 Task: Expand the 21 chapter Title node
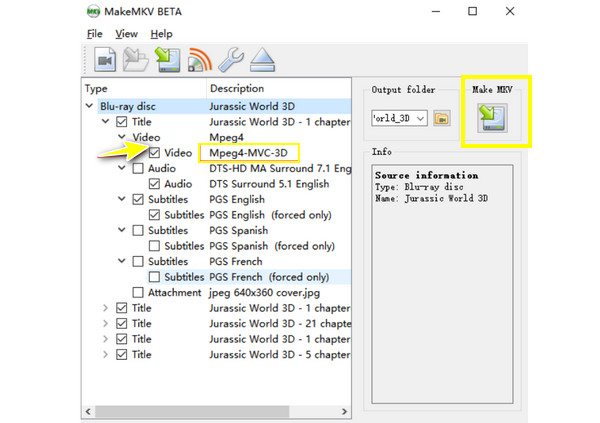(106, 323)
